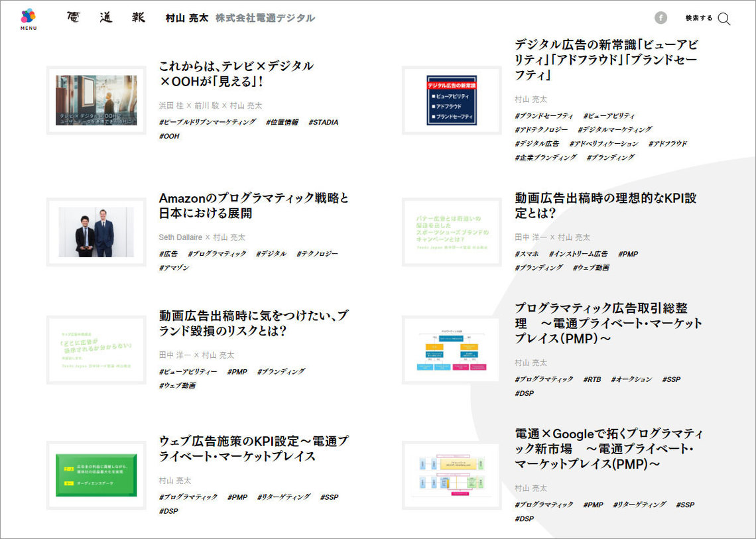The width and height of the screenshot is (756, 539).
Task: Click the search magnifier icon
Action: pos(724,19)
